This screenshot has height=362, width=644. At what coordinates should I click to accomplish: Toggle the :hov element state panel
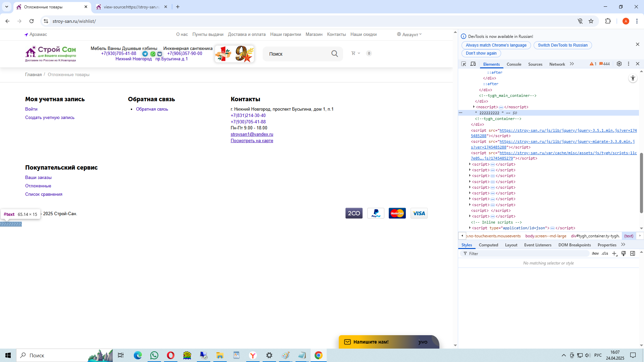point(595,254)
